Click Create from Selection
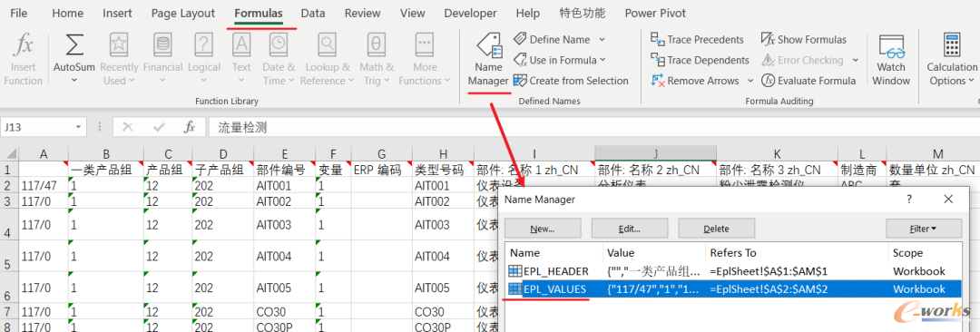This screenshot has height=332, width=980. coord(572,81)
